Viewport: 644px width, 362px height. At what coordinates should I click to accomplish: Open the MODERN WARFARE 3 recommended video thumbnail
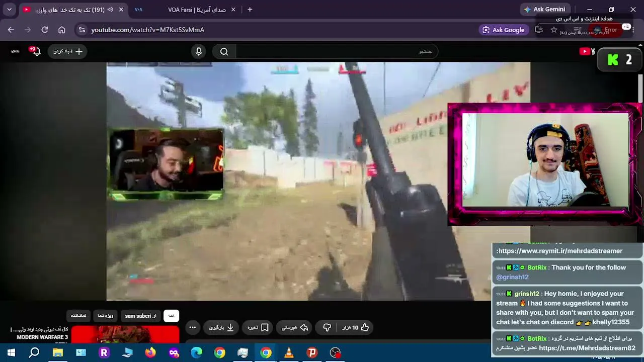click(x=125, y=334)
